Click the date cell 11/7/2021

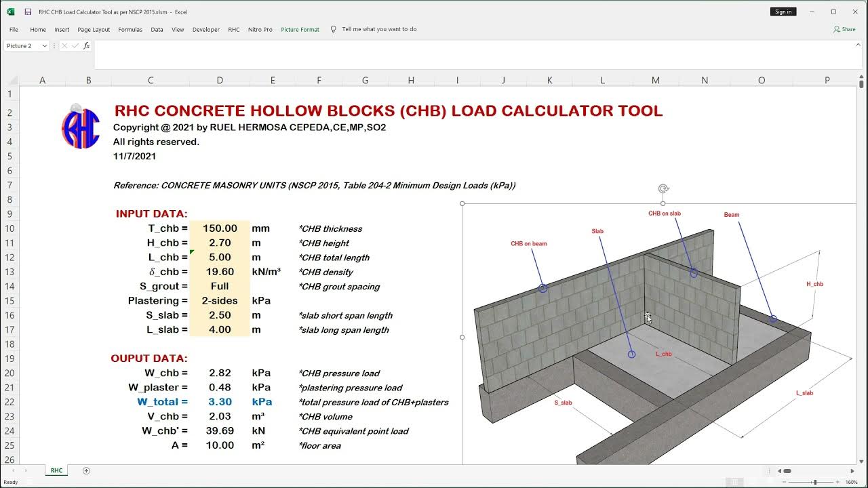134,156
